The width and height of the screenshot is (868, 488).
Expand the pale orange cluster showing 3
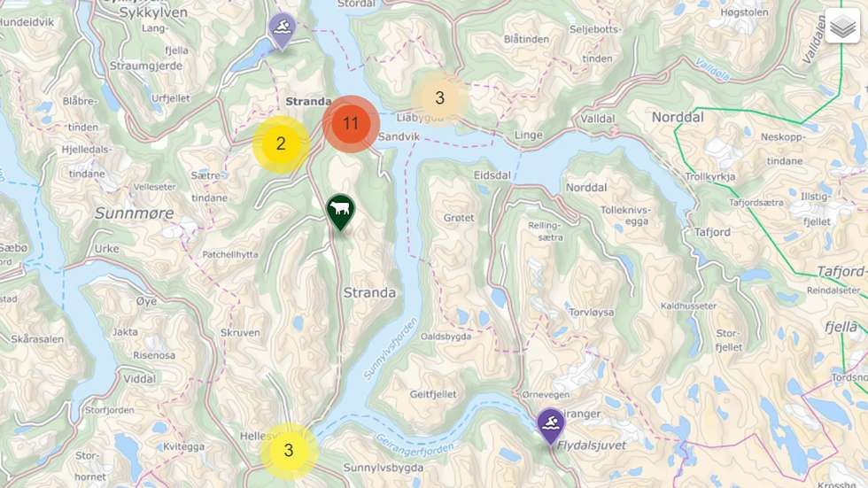439,98
